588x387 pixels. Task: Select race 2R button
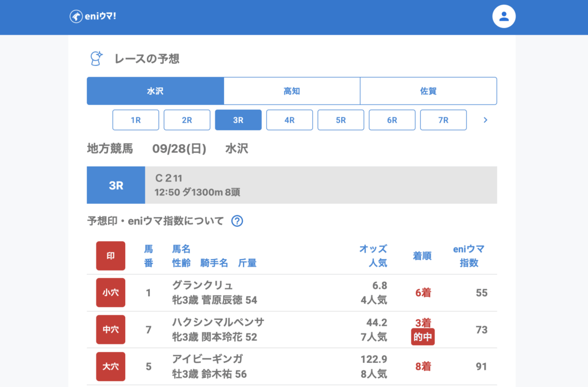[x=187, y=120]
